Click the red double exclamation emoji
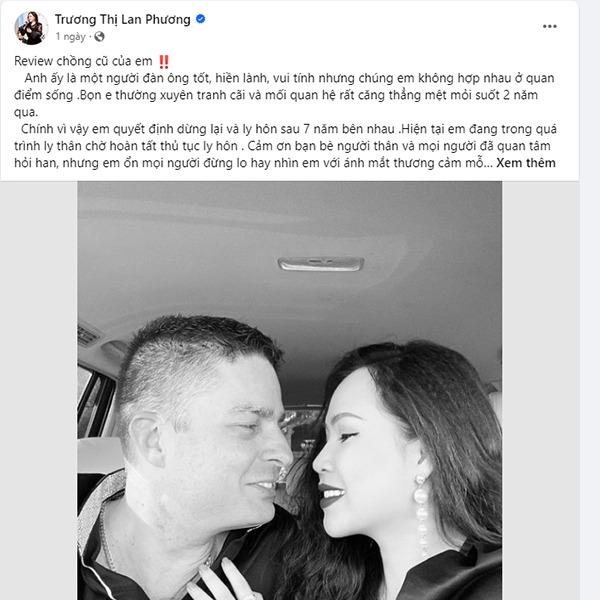This screenshot has width=600, height=600. [x=164, y=62]
